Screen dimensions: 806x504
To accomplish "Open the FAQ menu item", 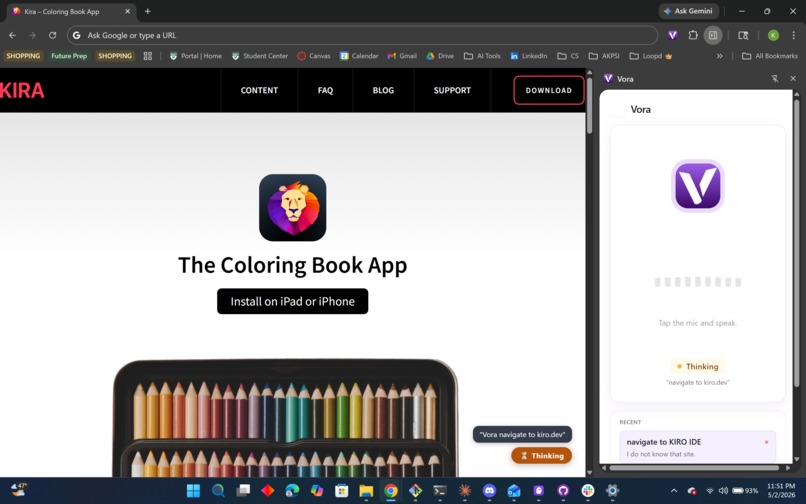I will tap(325, 90).
